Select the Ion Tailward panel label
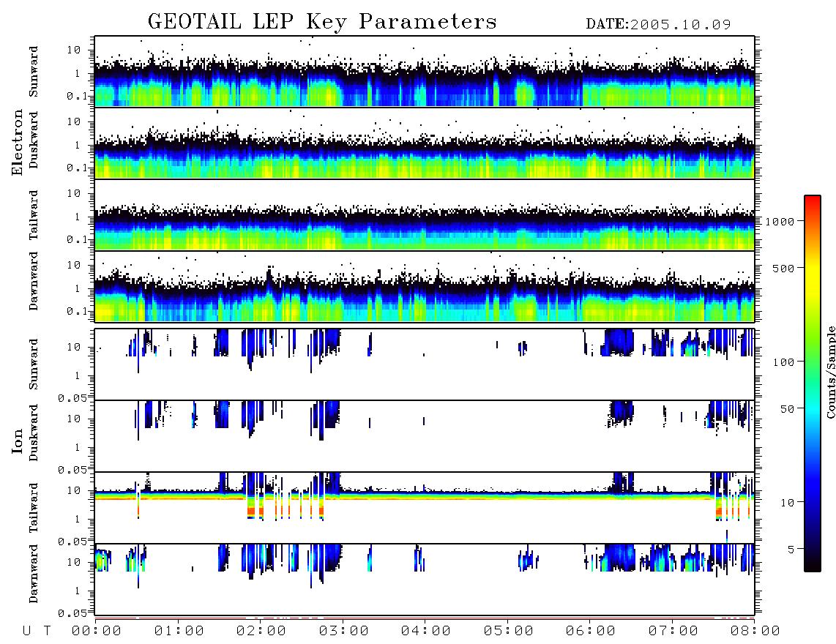The width and height of the screenshot is (836, 644). click(x=34, y=508)
